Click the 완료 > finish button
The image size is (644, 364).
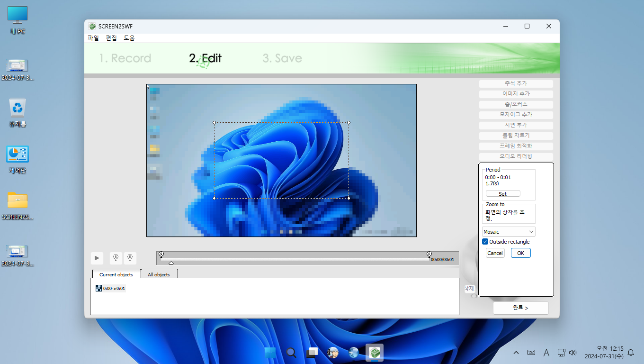pyautogui.click(x=521, y=308)
